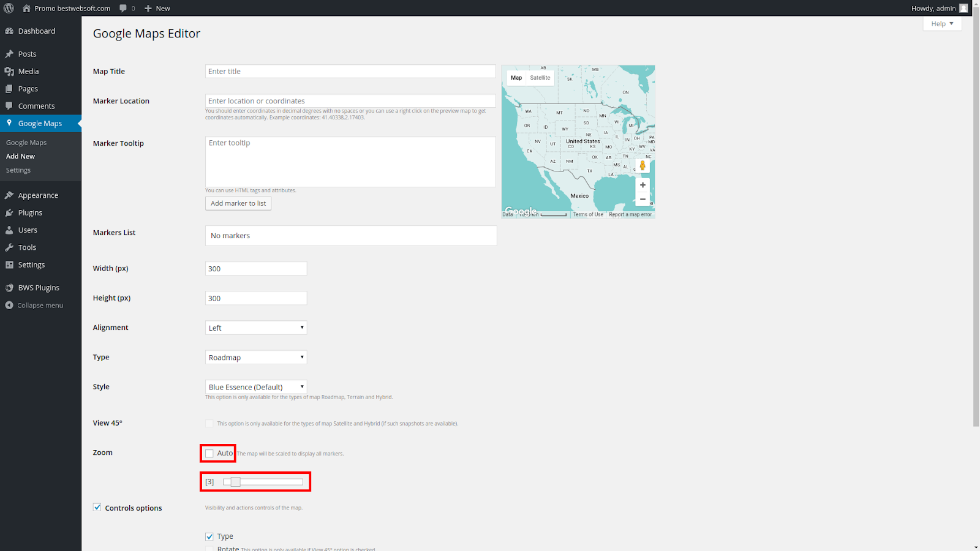
Task: Click in the Height (px) field
Action: click(256, 298)
